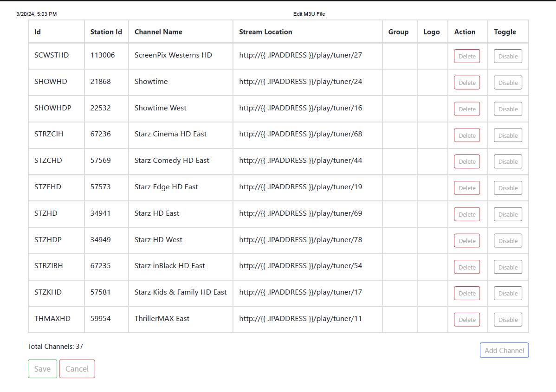Delete Starz Kids & Family HD East
Viewport: 556px width, 392px height.
466,293
